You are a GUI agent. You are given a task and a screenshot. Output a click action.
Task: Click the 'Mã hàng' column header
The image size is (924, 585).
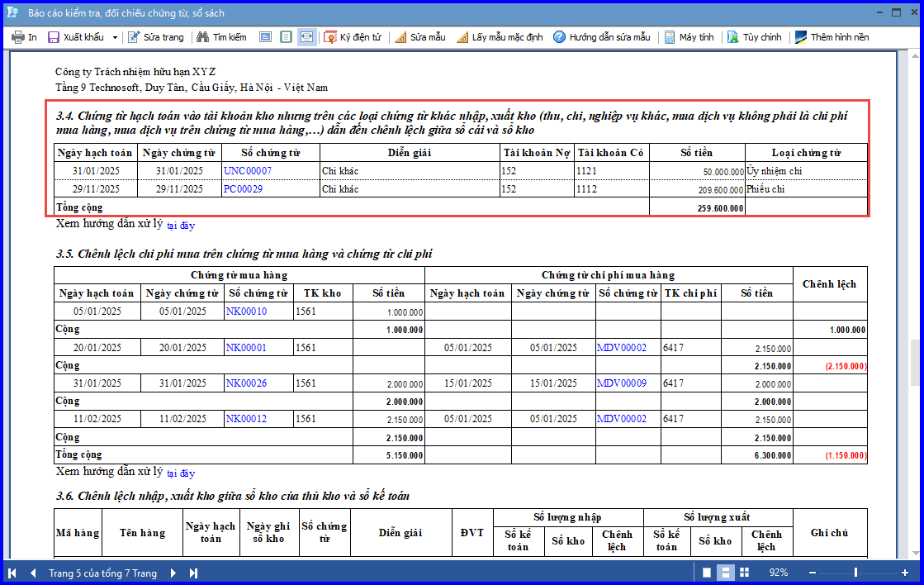pos(77,532)
